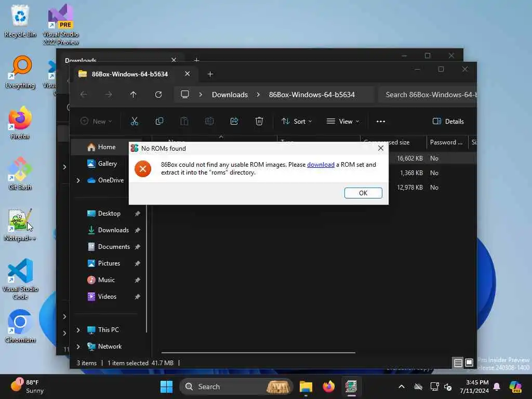Open the See more ellipsis menu

pos(381,121)
